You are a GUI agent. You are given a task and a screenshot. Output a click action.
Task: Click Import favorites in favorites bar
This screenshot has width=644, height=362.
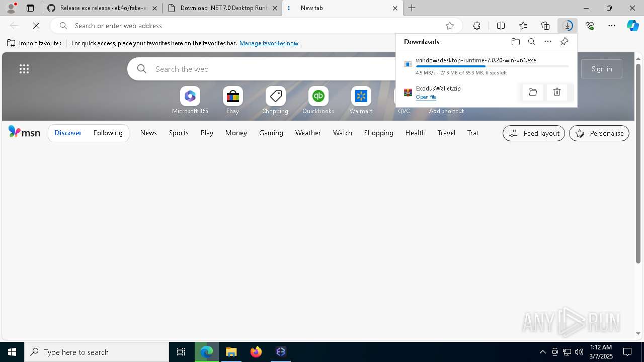[34, 43]
